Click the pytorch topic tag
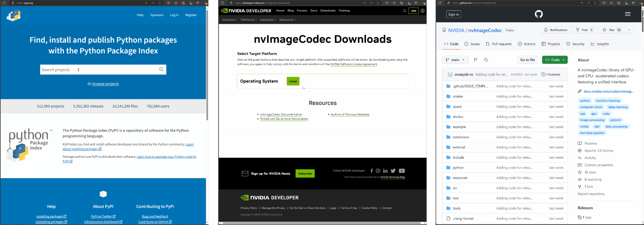This screenshot has height=225, width=644. point(615,120)
